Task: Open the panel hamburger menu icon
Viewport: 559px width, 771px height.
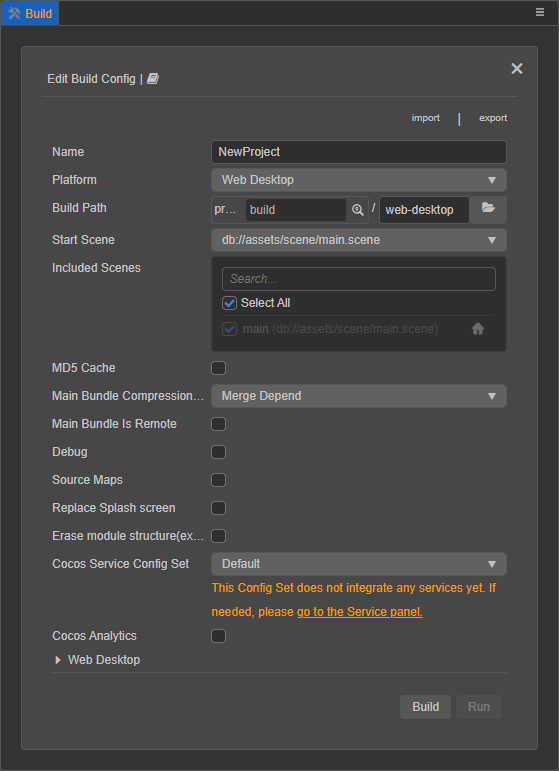Action: click(x=540, y=12)
